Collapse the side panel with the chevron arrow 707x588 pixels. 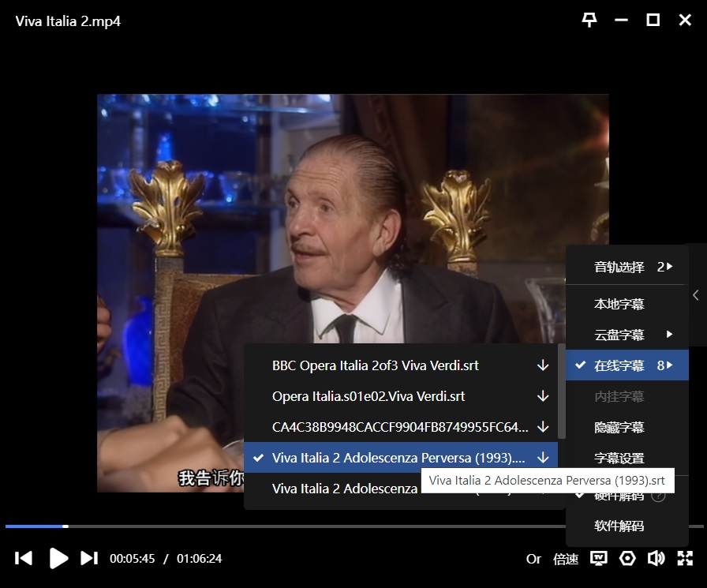(x=695, y=295)
